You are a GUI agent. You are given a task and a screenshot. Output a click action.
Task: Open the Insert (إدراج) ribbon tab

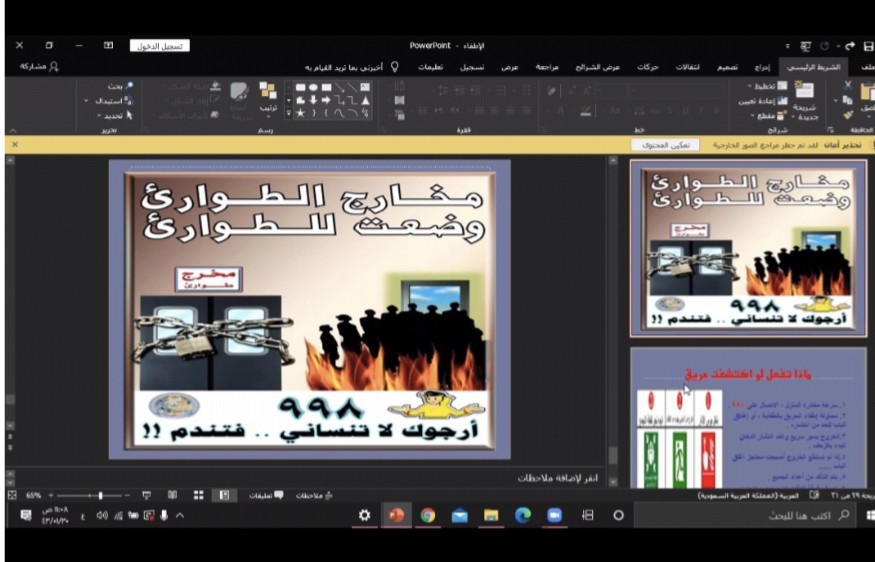[762, 67]
